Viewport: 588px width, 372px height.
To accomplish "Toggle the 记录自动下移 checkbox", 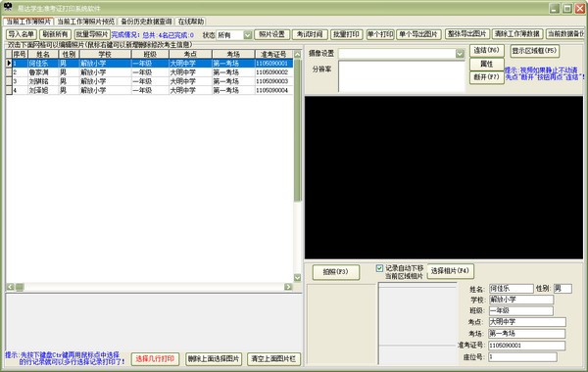I will (379, 268).
